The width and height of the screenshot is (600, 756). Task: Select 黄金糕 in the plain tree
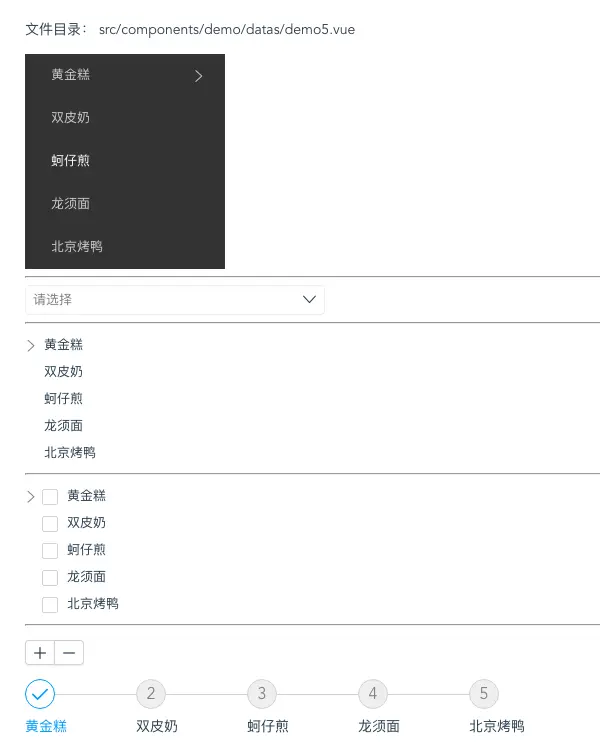(64, 345)
